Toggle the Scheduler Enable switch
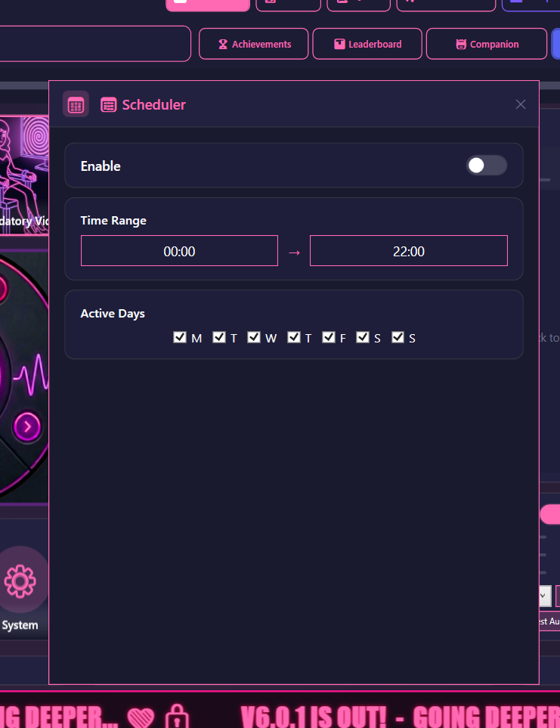The width and height of the screenshot is (560, 728). pos(486,166)
